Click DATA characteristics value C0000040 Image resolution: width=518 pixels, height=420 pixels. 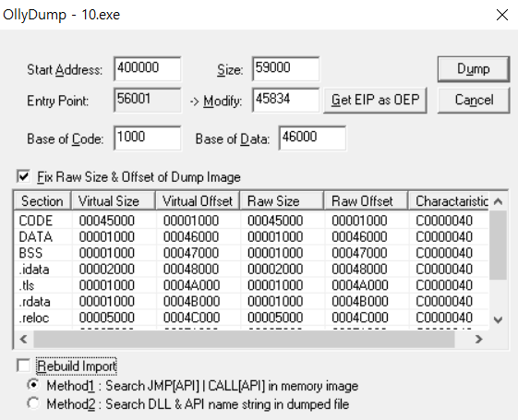[444, 236]
